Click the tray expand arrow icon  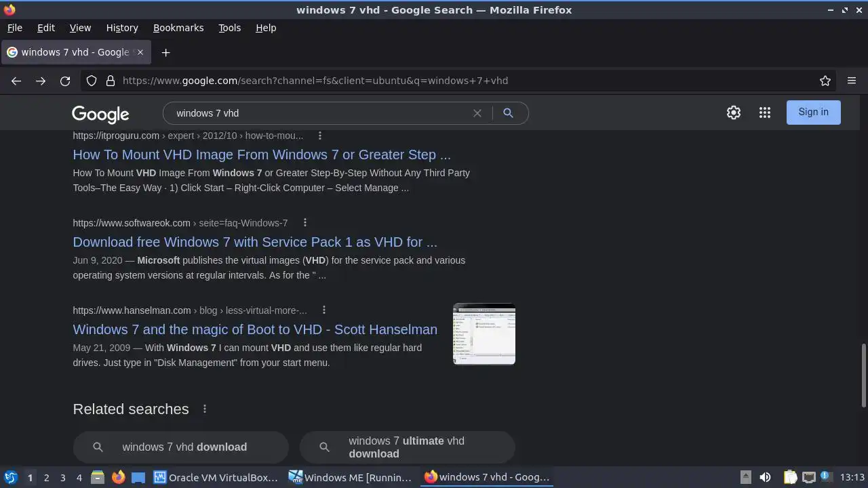[745, 477]
